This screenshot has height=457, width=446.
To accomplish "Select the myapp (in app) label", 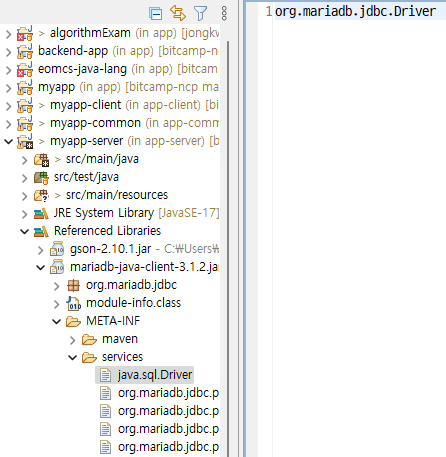I will click(x=79, y=87).
